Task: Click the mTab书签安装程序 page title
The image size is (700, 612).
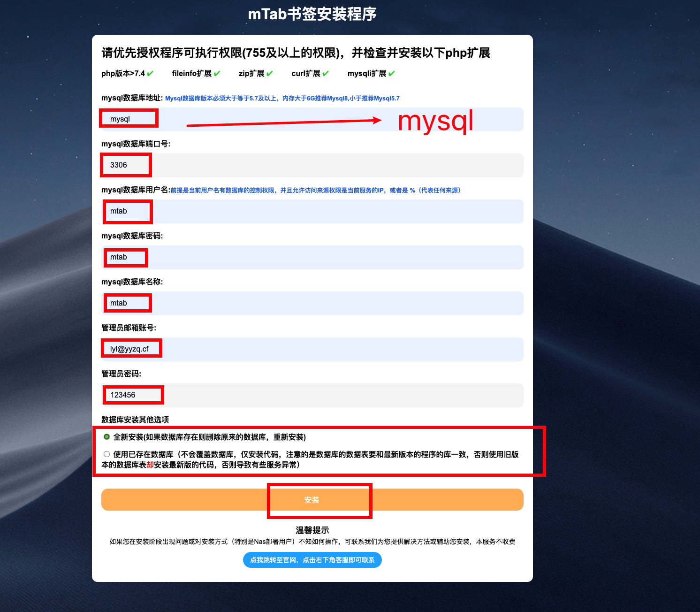Action: [x=312, y=15]
